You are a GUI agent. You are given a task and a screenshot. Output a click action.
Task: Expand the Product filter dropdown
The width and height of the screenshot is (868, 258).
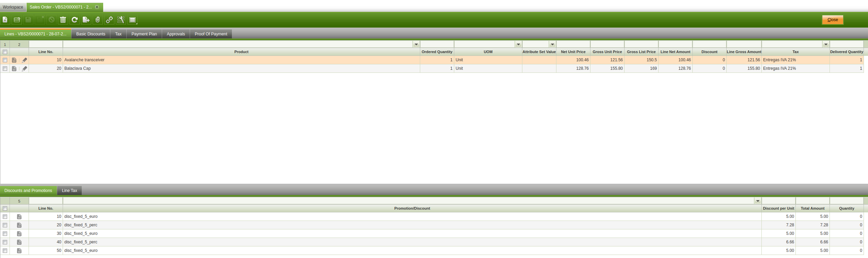[x=416, y=45]
